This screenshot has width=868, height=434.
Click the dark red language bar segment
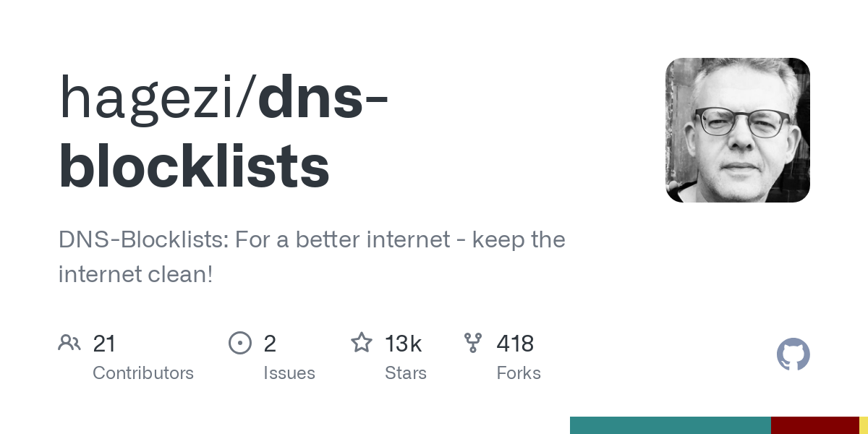point(815,425)
